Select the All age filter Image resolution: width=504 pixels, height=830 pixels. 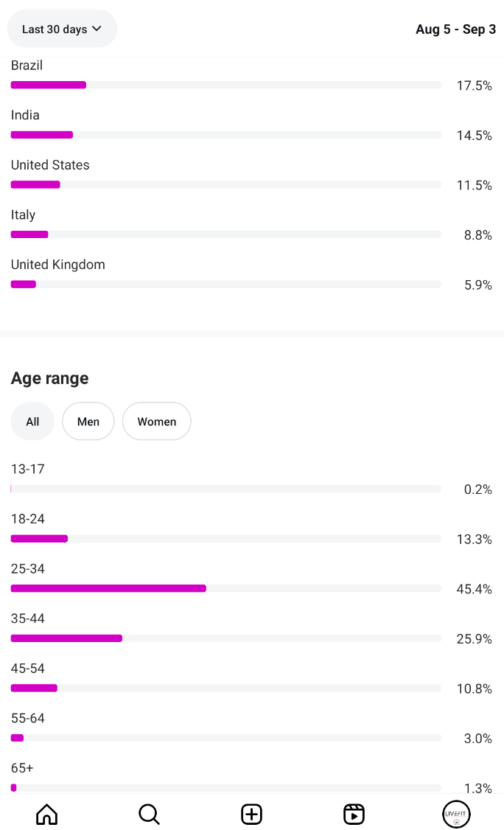coord(32,422)
